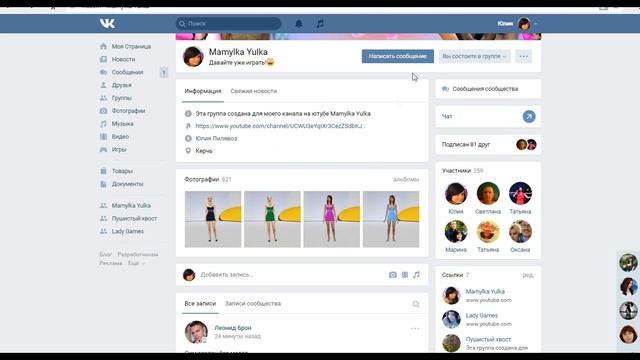Click the chat arrow button

(529, 117)
